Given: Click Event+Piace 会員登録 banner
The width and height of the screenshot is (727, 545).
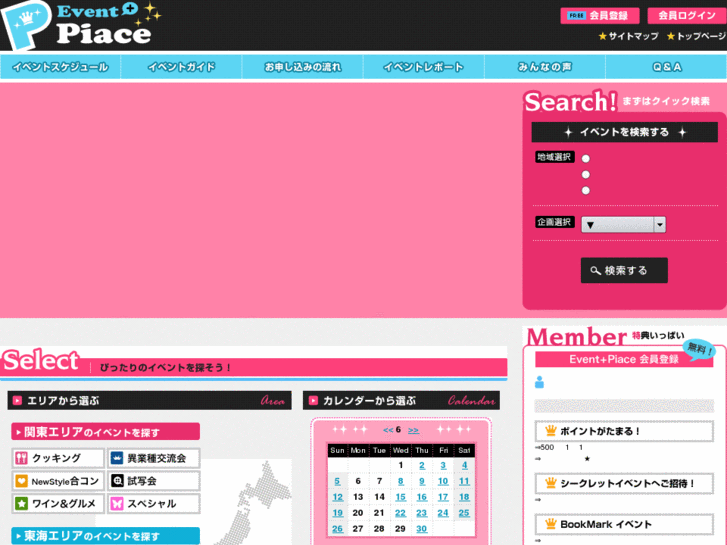Looking at the screenshot, I should pos(624,359).
